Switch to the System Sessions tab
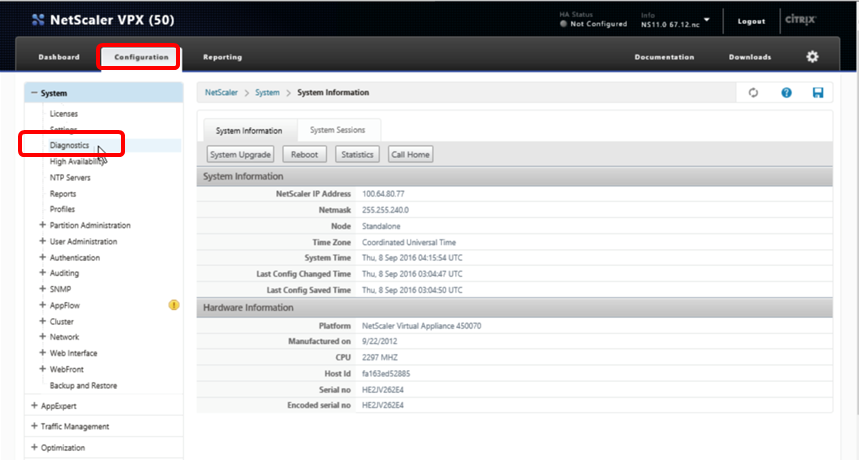 pos(337,130)
